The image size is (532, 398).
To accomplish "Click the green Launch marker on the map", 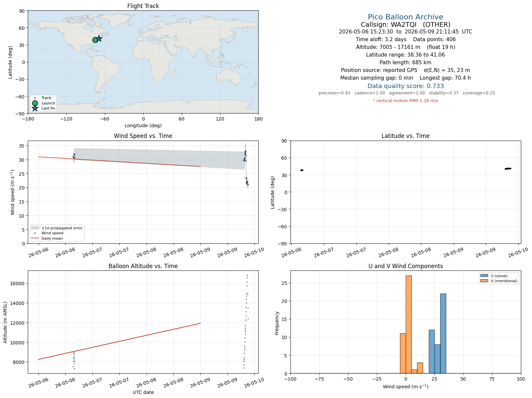I will tap(95, 40).
